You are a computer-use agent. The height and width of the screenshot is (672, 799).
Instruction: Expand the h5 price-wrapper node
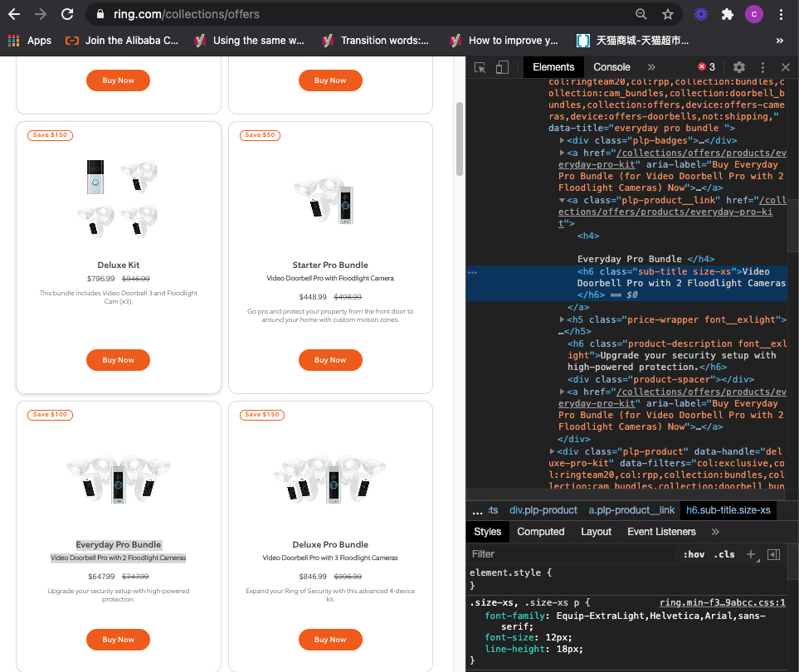coord(562,319)
